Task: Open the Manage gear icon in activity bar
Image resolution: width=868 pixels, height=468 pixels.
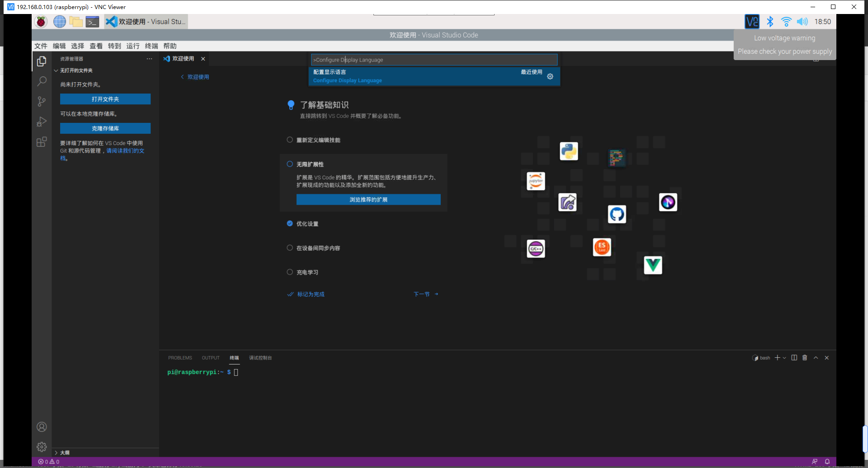Action: pos(42,447)
